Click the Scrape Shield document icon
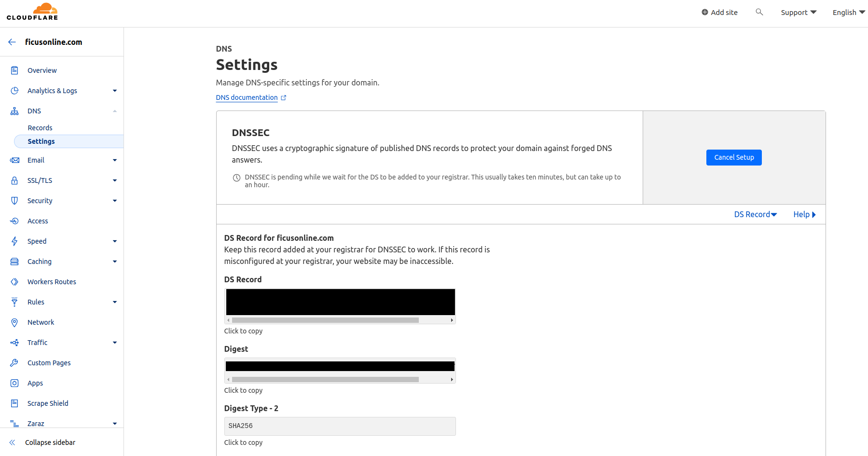Image resolution: width=868 pixels, height=456 pixels. tap(14, 403)
